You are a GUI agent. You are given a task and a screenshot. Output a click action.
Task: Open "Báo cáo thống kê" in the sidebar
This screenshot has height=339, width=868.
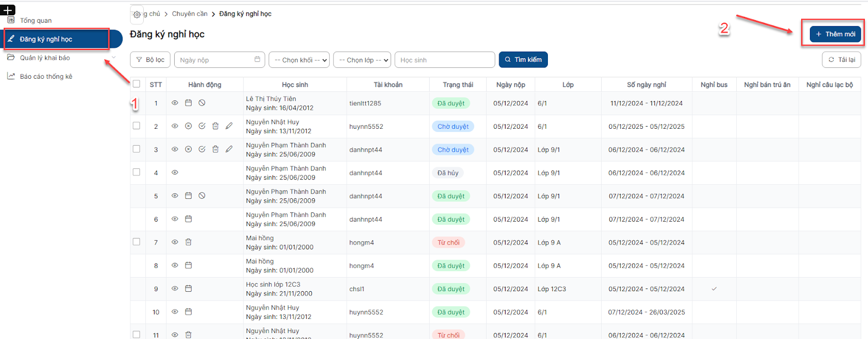46,77
